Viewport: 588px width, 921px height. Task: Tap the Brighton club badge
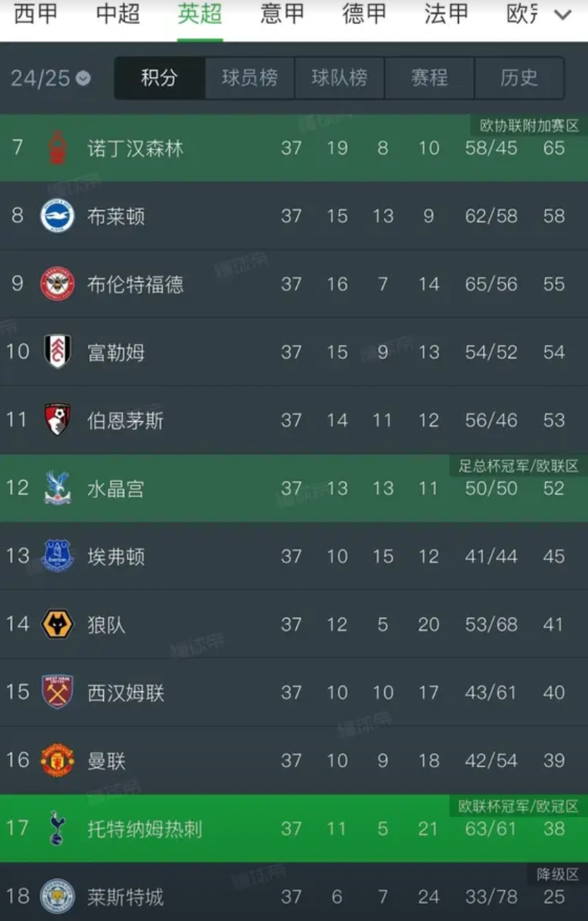point(57,216)
